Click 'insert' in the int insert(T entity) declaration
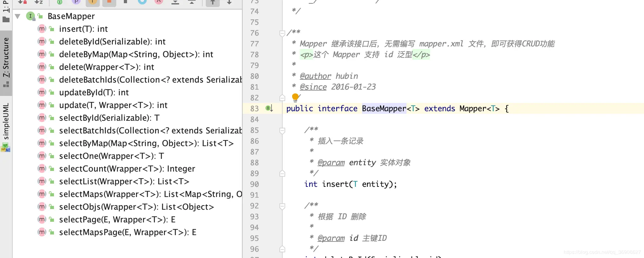The width and height of the screenshot is (644, 258). [335, 184]
